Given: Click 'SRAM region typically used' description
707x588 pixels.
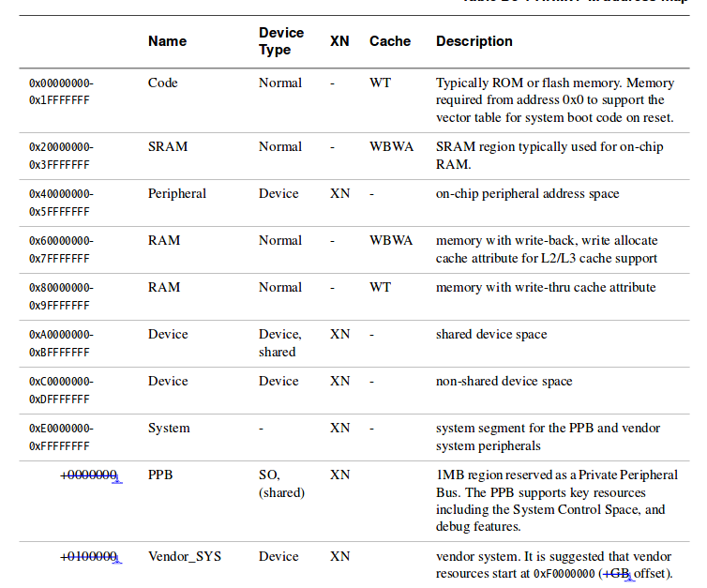Looking at the screenshot, I should pyautogui.click(x=549, y=156).
